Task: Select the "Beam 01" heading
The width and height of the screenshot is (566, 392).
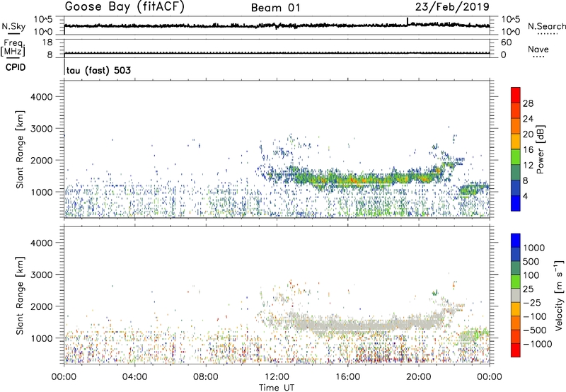Action: click(x=276, y=8)
